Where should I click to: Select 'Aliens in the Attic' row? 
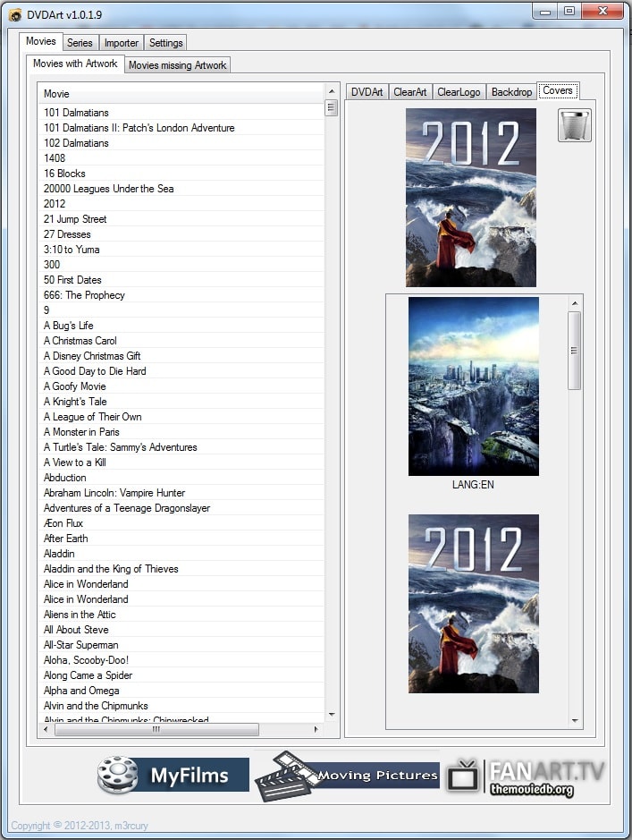coord(181,615)
